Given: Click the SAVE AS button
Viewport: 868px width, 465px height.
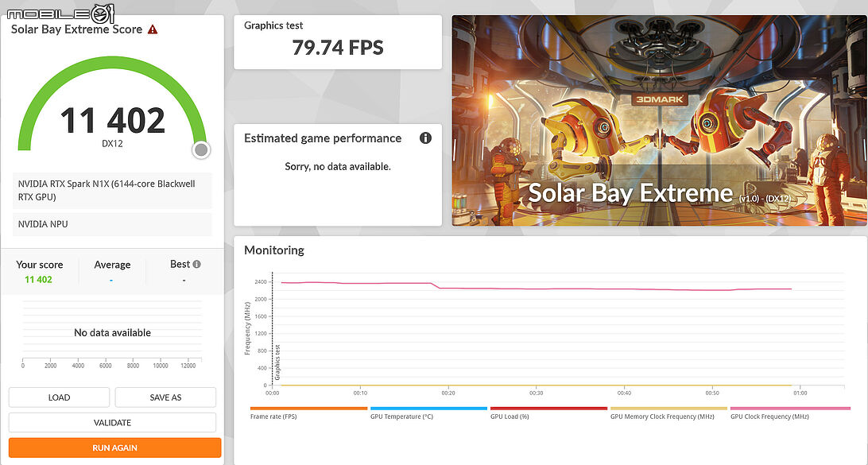Looking at the screenshot, I should [x=165, y=397].
